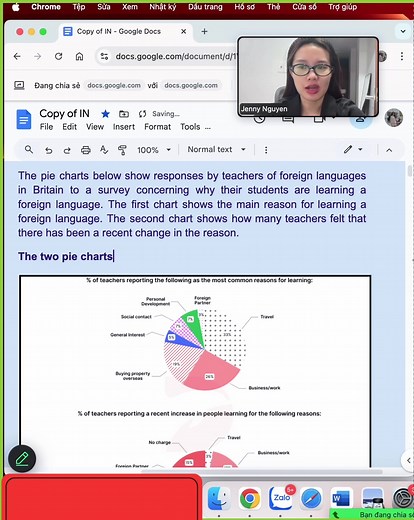
Task: Show more toolbar options three dots
Action: coord(266,150)
